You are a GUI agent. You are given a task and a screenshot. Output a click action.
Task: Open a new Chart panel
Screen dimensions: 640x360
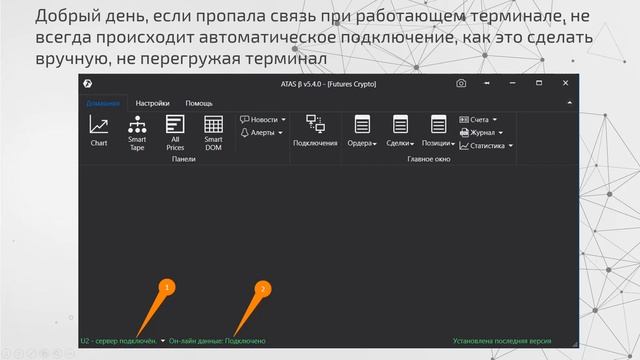coord(99,130)
